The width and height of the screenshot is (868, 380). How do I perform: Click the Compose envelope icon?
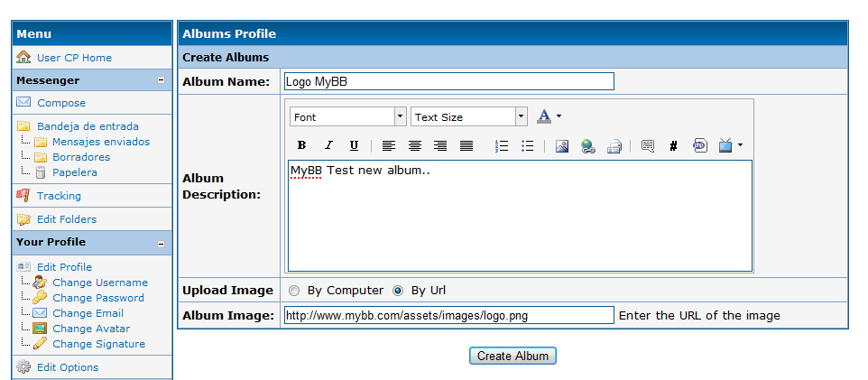tap(23, 102)
